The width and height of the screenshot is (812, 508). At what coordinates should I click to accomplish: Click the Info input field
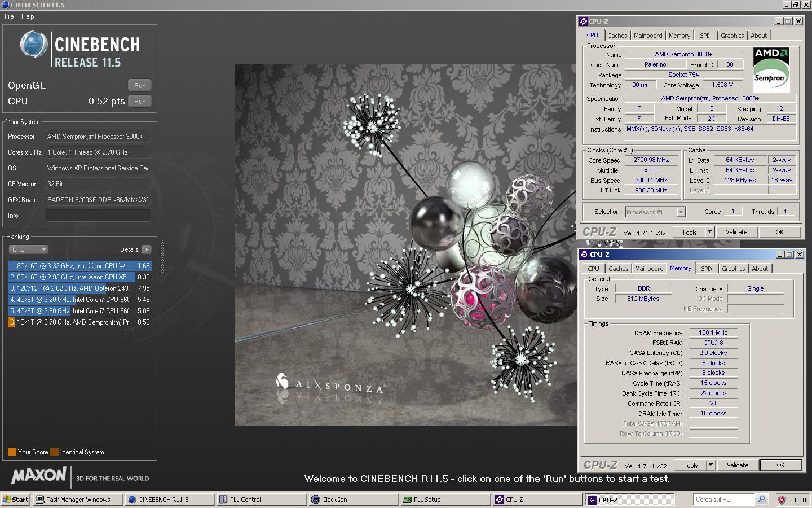[x=98, y=216]
